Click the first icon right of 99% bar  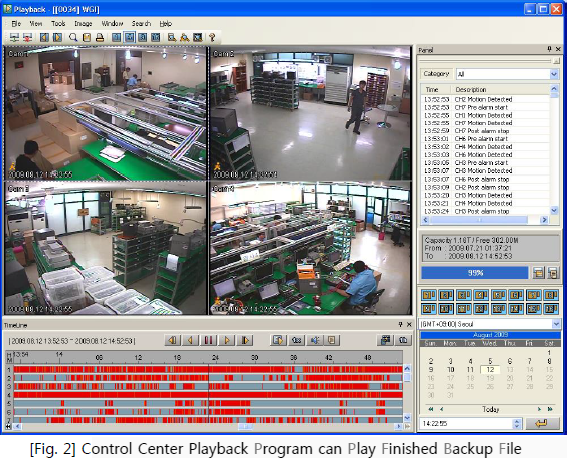[x=538, y=273]
